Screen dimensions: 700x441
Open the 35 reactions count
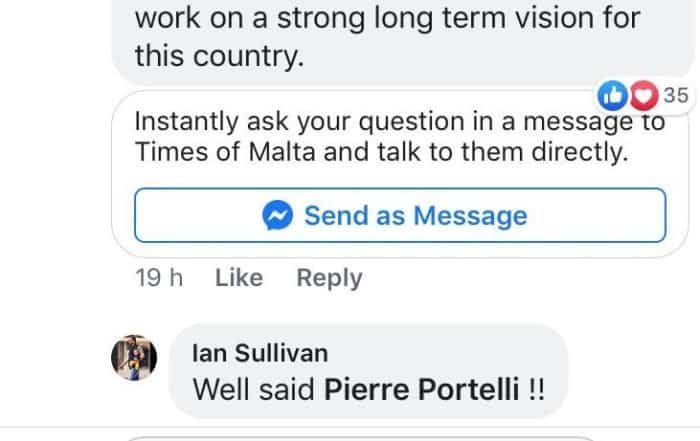(x=676, y=96)
